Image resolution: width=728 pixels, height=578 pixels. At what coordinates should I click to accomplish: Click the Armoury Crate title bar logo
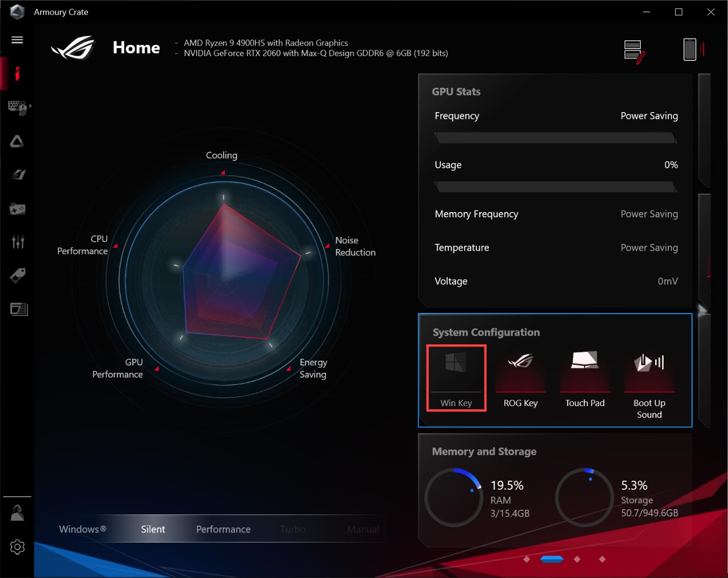17,12
